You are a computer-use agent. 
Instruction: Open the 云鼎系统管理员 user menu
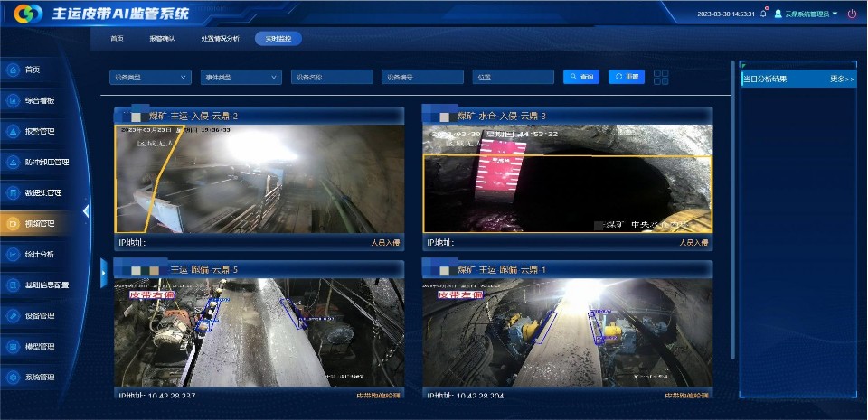pos(806,14)
